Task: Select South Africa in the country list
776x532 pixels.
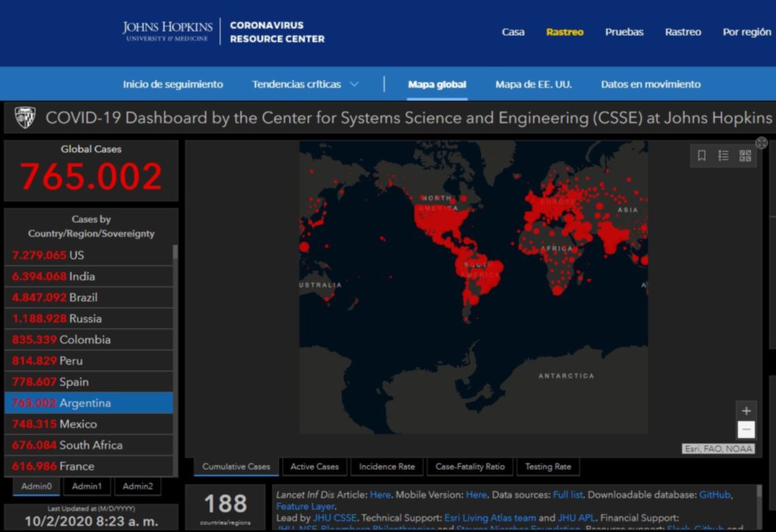Action: tap(88, 445)
